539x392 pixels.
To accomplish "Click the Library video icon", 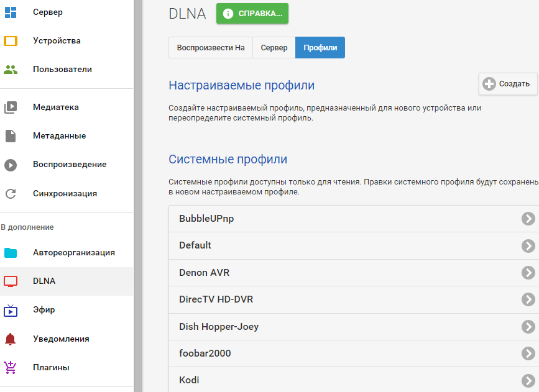I will click(x=11, y=107).
